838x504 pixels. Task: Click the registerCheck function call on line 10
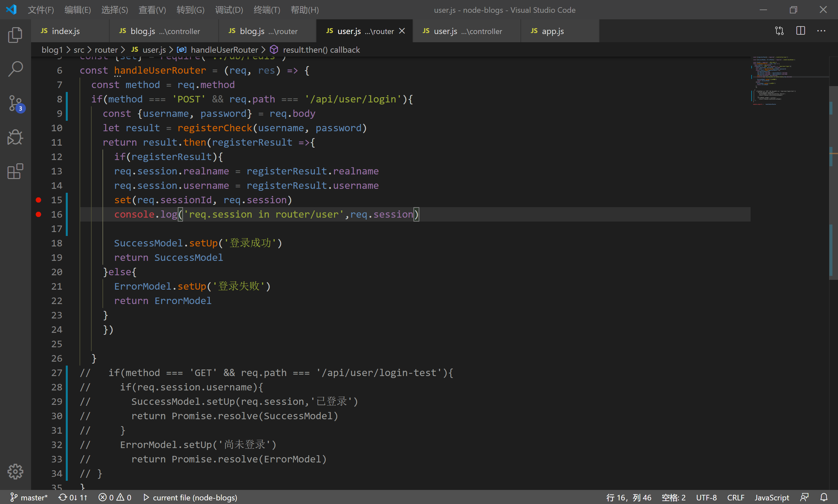215,128
